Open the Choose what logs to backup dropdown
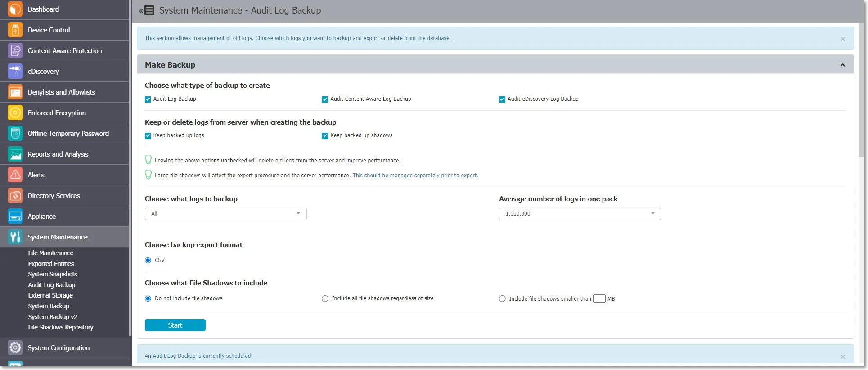 [x=225, y=214]
